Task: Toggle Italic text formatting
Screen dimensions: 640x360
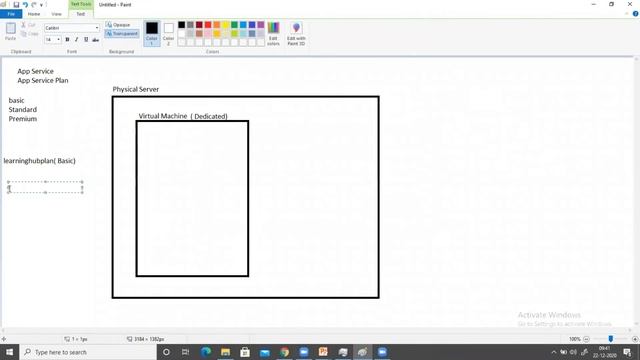Action: coord(76,40)
